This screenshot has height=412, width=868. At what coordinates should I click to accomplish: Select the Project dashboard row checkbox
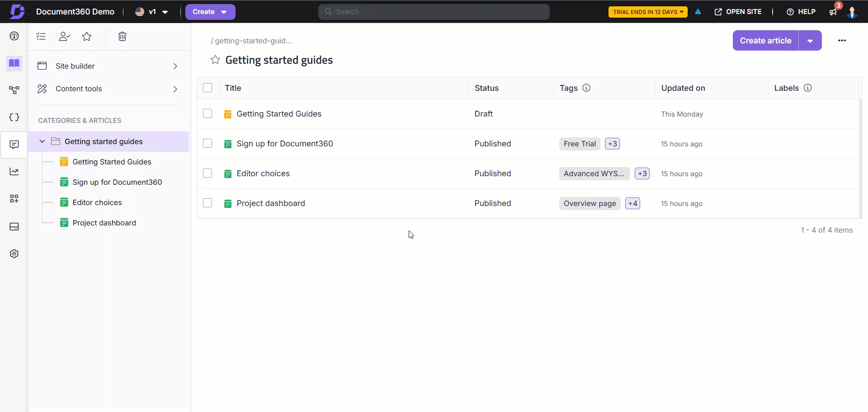(208, 203)
